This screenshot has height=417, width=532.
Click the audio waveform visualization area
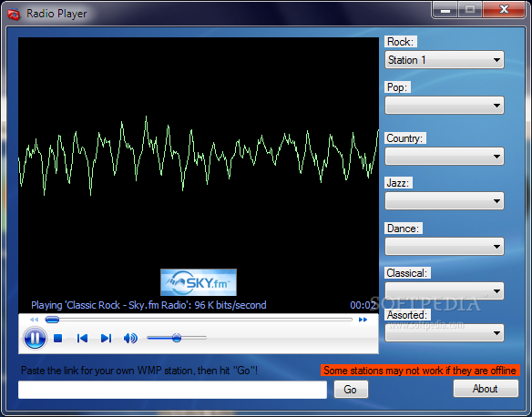[x=199, y=156]
